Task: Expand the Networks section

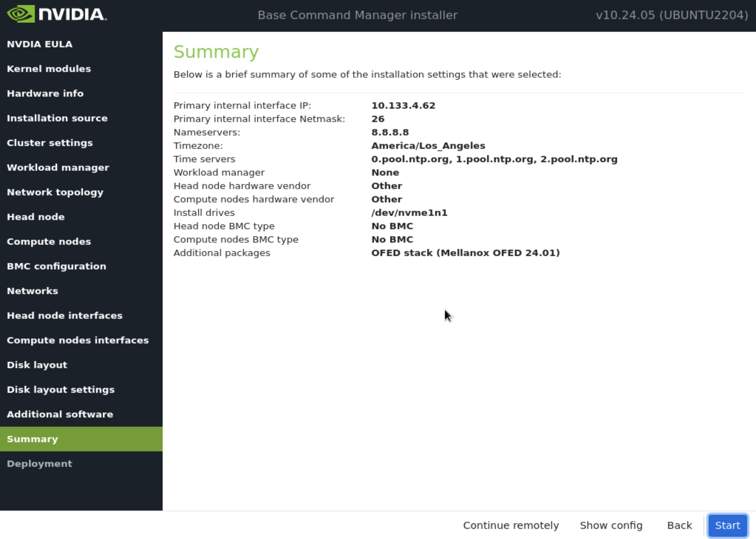Action: point(32,290)
